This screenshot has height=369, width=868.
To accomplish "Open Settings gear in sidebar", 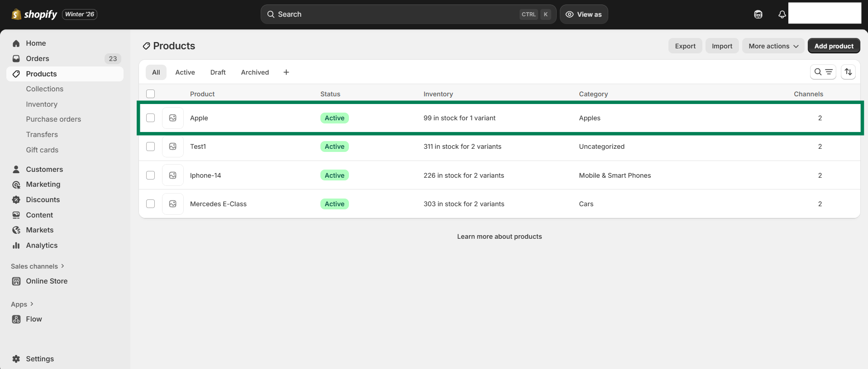I will coord(16,359).
